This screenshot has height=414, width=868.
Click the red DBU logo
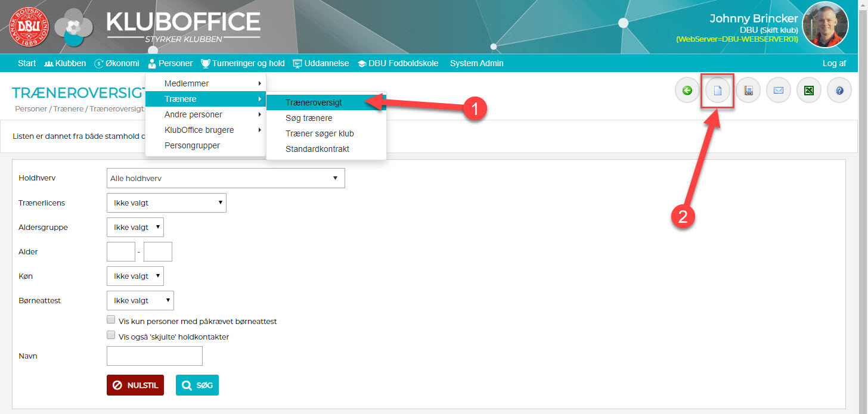(x=29, y=27)
